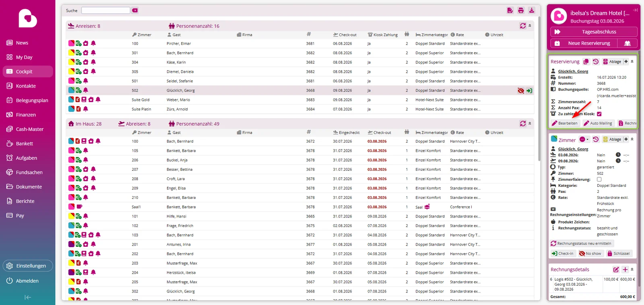The width and height of the screenshot is (644, 305).
Task: Refresh the Anreisen arrivals list
Action: (x=523, y=26)
